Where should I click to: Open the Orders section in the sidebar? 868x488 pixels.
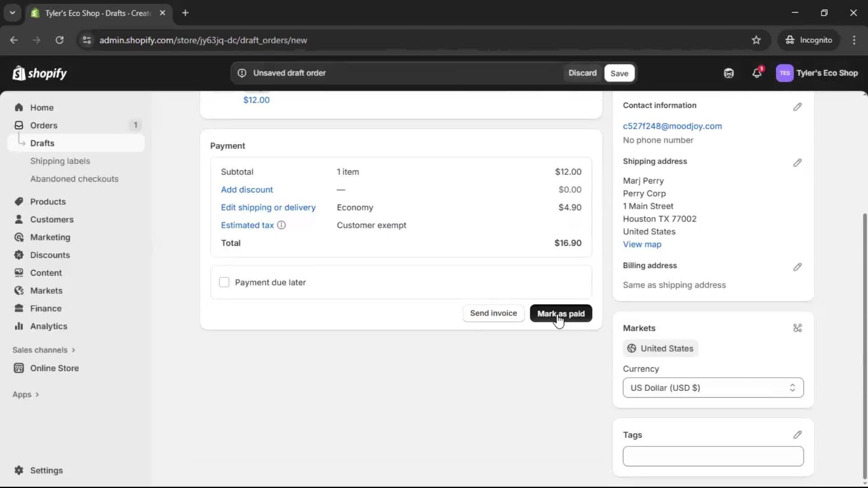pyautogui.click(x=43, y=125)
